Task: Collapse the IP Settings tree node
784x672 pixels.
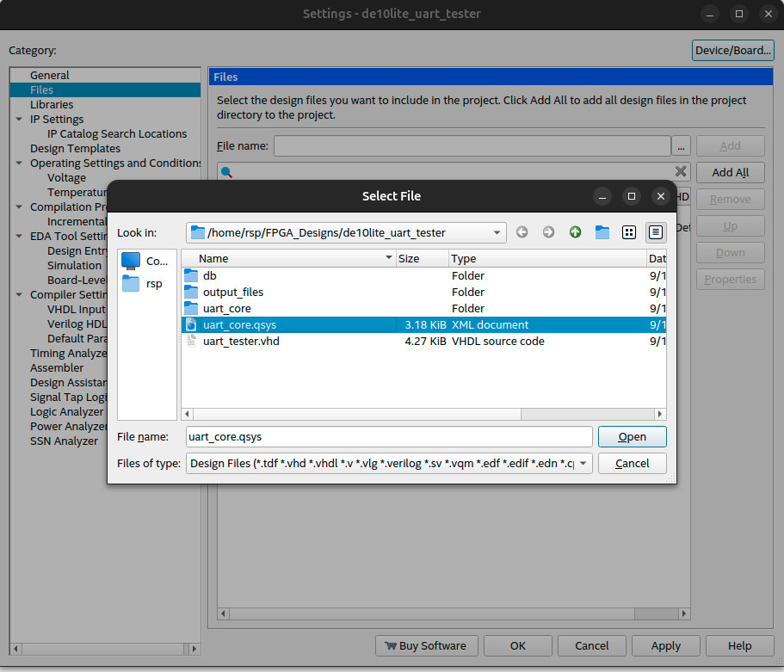Action: click(x=19, y=120)
